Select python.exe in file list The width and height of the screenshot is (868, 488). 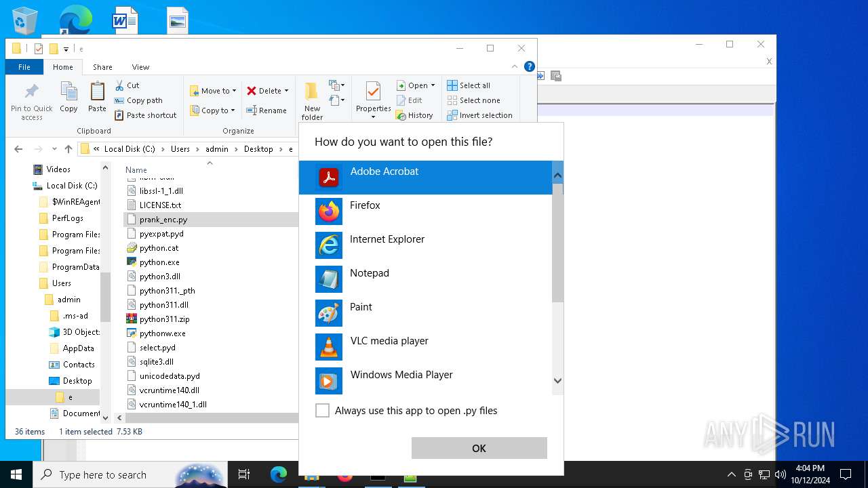tap(159, 262)
